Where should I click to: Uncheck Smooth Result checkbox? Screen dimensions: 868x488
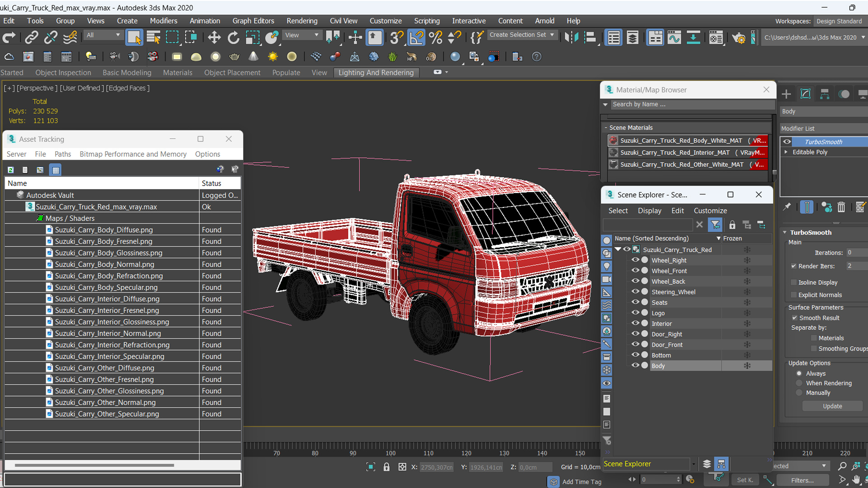point(794,318)
